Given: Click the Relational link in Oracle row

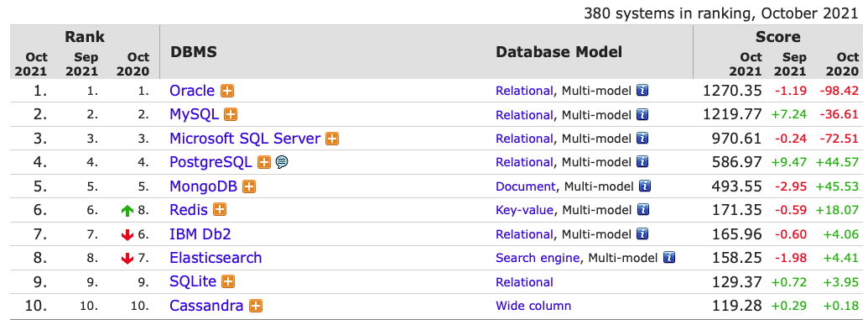Looking at the screenshot, I should click(x=524, y=91).
